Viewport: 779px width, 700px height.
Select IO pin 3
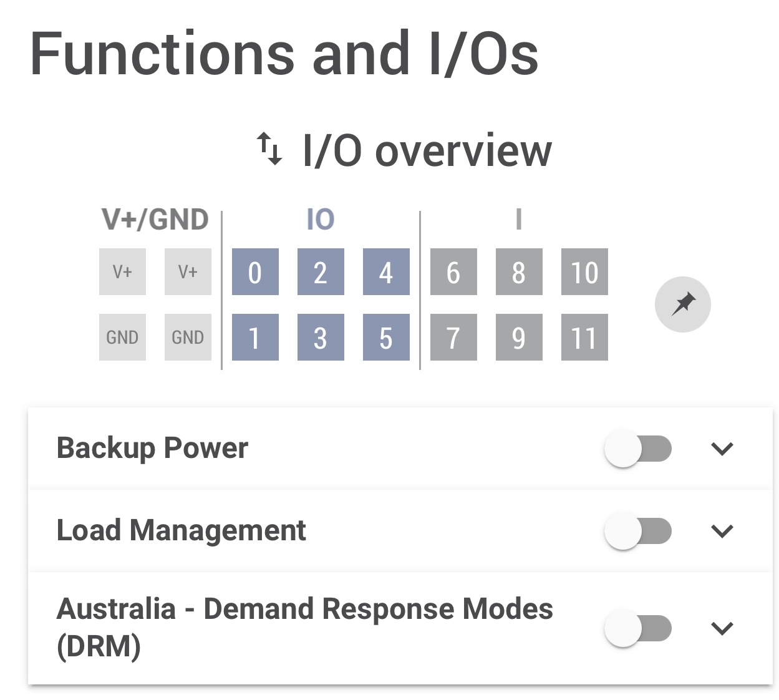pyautogui.click(x=321, y=338)
